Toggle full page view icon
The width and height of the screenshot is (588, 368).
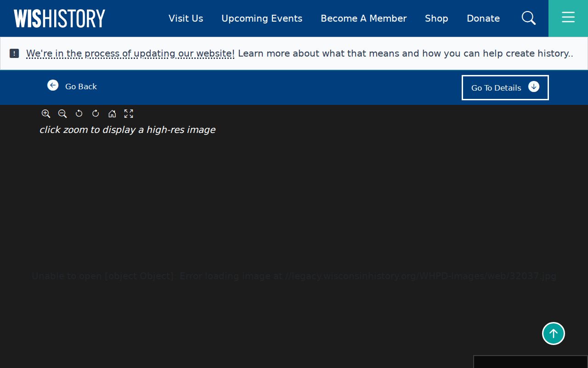click(129, 114)
